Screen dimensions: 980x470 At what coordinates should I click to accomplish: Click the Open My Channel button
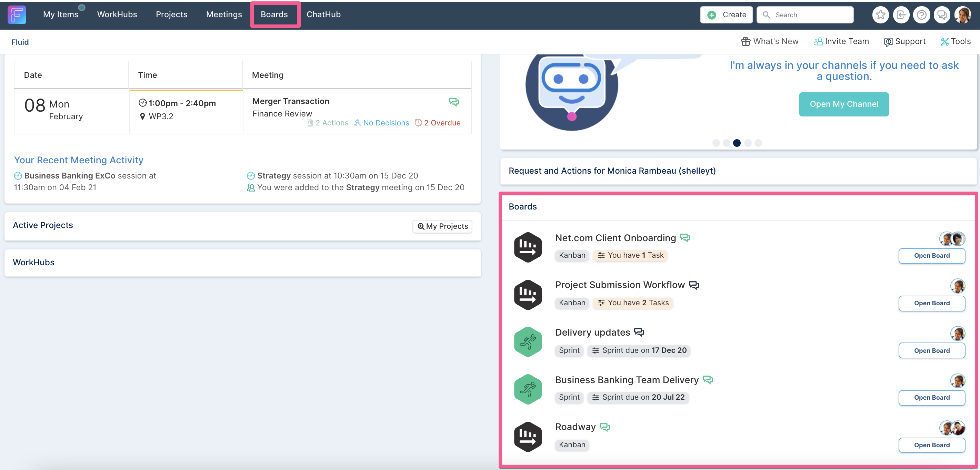point(844,104)
